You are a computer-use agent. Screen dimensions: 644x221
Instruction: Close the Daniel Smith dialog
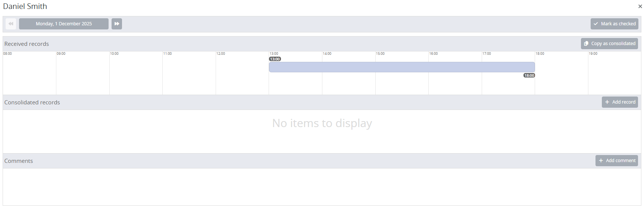[640, 6]
